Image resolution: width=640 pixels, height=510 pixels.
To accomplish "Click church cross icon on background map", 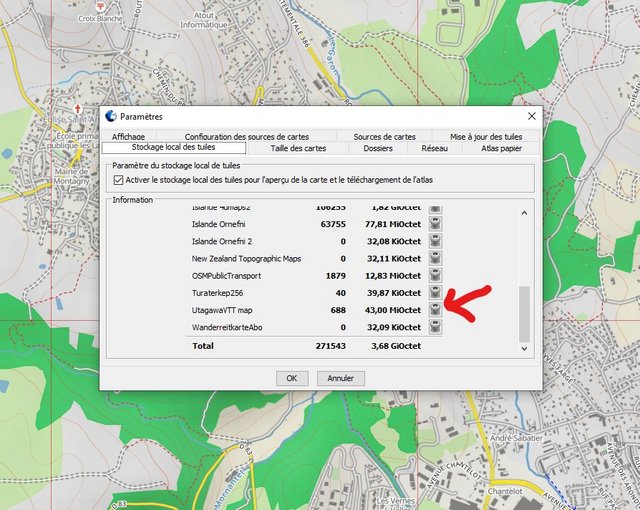I will tap(78, 109).
